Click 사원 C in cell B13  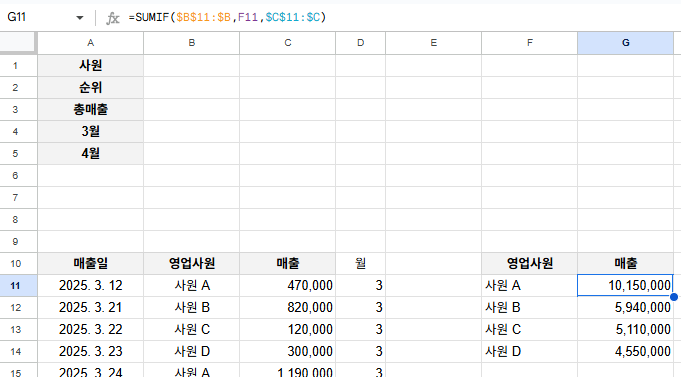(x=192, y=329)
